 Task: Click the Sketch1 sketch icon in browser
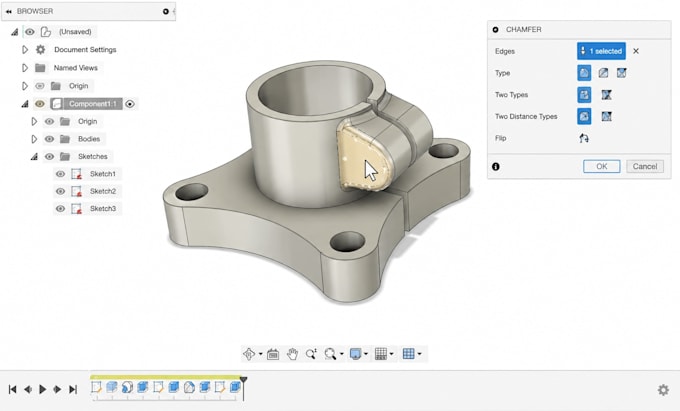coord(76,174)
